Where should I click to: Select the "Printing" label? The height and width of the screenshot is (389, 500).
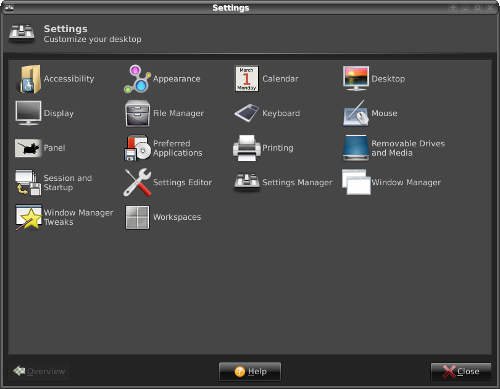(278, 148)
